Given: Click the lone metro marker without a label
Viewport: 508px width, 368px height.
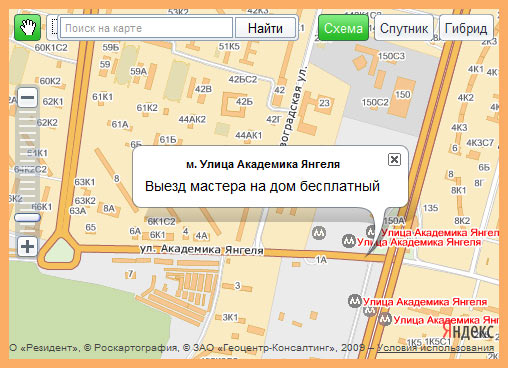Looking at the screenshot, I should (x=319, y=232).
